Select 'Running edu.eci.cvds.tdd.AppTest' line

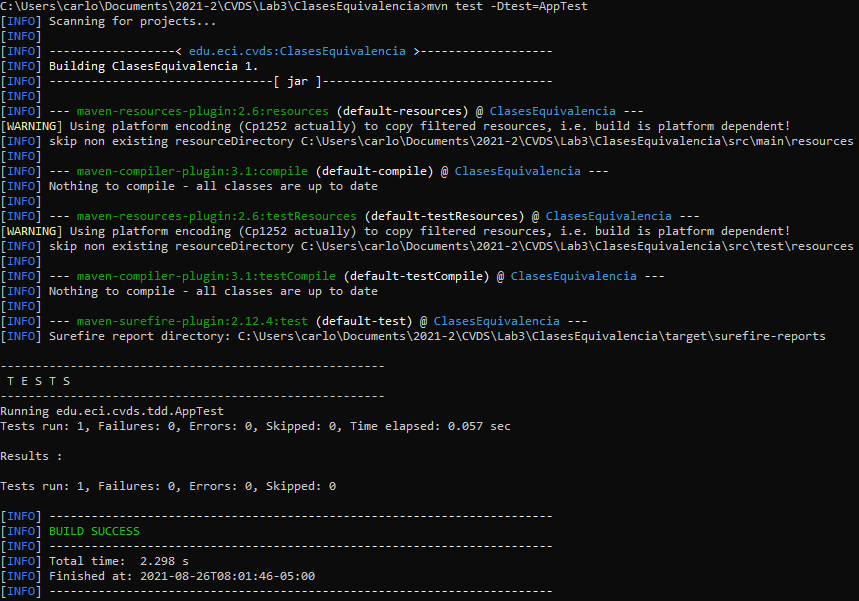[x=112, y=411]
